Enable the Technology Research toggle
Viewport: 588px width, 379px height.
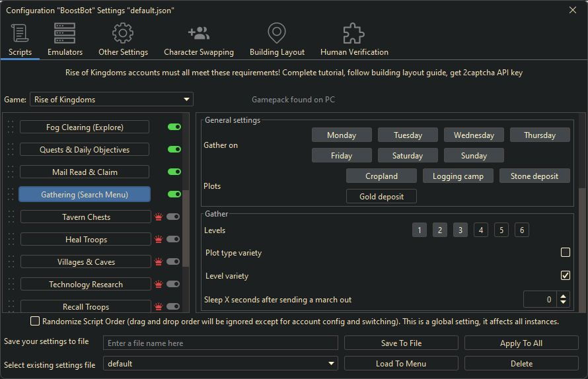(x=173, y=284)
